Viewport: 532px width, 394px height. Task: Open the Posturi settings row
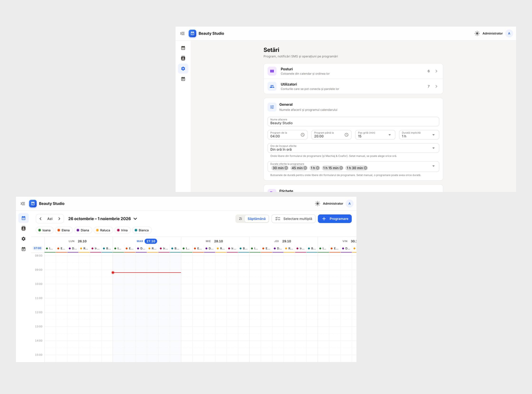click(353, 71)
